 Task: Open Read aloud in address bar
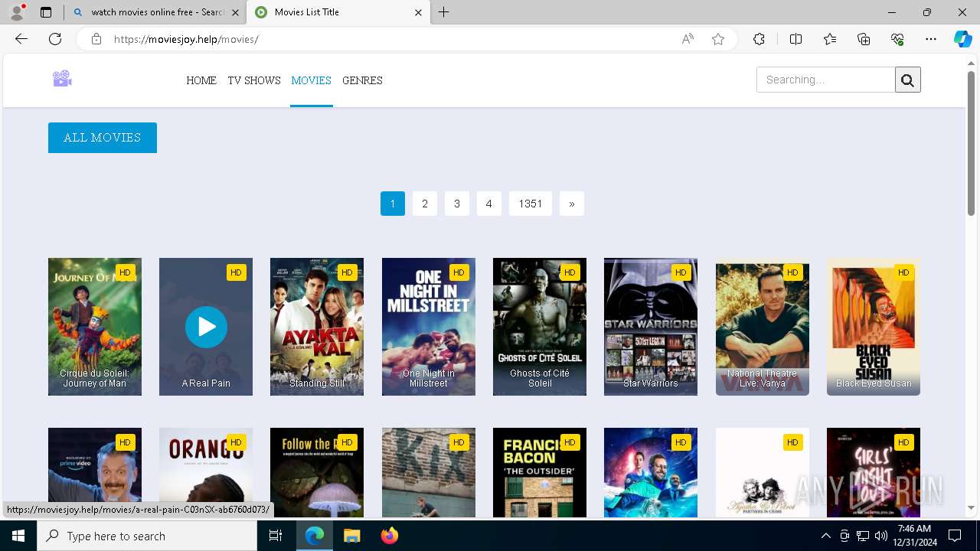[x=688, y=39]
